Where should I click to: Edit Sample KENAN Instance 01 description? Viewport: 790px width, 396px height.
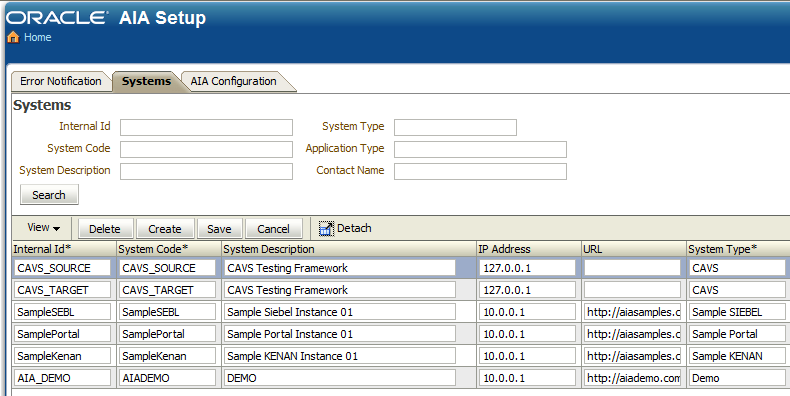tap(340, 356)
